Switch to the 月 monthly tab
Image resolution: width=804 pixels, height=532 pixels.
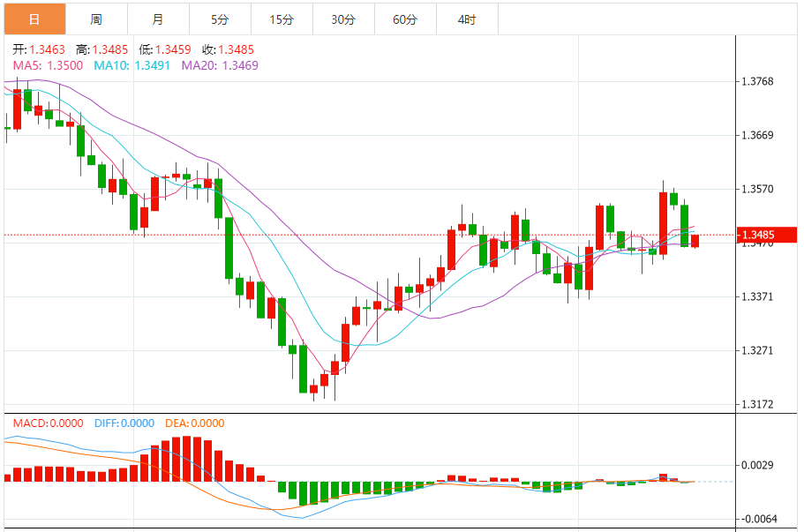coord(158,19)
